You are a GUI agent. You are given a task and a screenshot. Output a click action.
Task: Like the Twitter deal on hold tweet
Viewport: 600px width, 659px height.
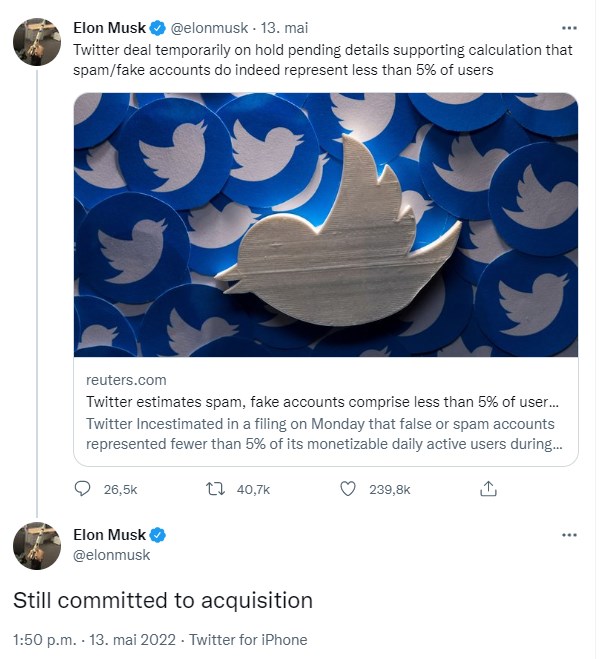tap(348, 489)
